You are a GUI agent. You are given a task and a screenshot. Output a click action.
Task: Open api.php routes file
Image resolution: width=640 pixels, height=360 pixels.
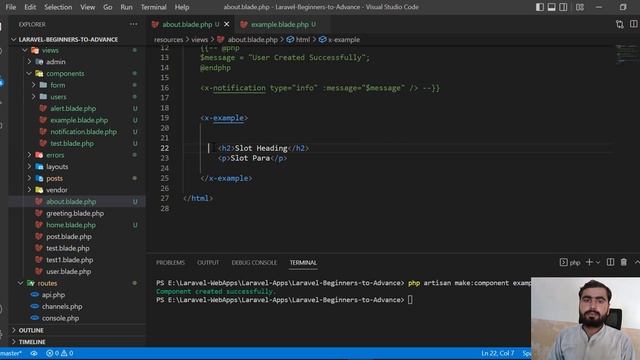53,295
